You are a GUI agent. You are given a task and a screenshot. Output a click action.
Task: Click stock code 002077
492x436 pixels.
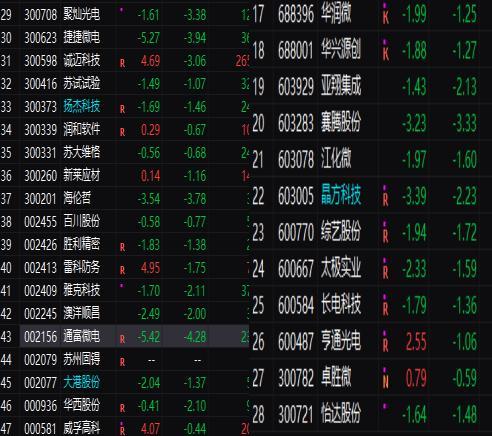(x=41, y=383)
